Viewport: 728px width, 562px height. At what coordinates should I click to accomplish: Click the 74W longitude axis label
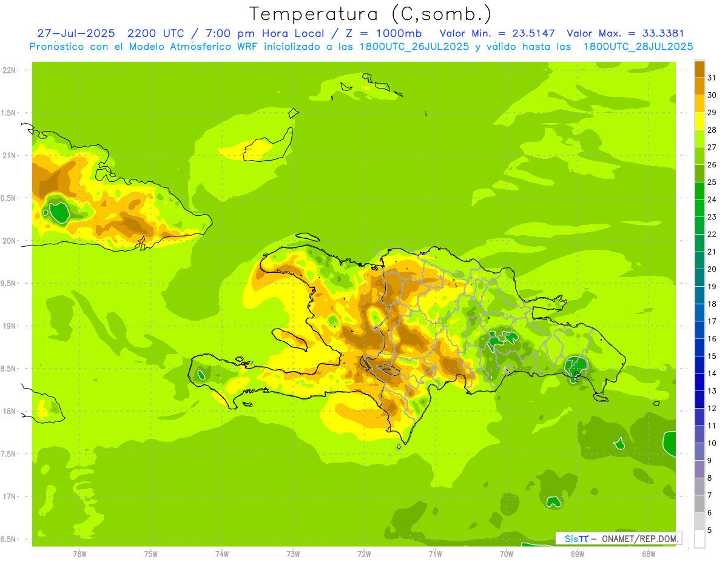(x=221, y=554)
